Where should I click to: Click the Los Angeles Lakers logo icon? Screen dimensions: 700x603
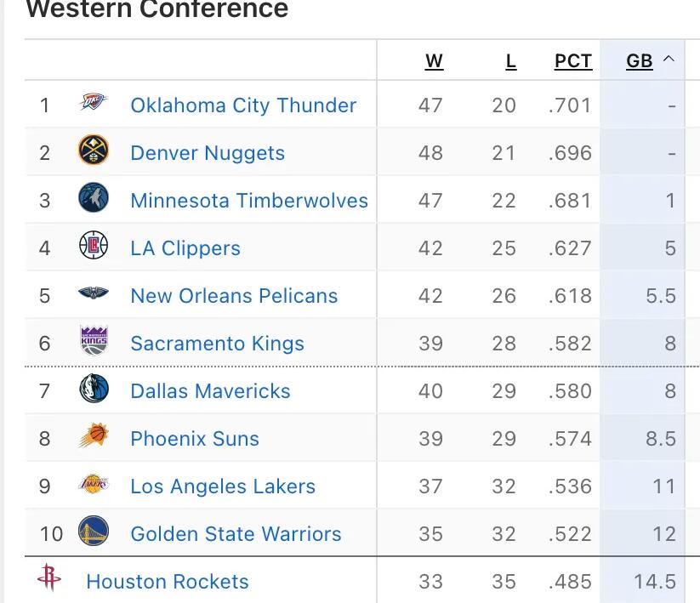tap(94, 485)
